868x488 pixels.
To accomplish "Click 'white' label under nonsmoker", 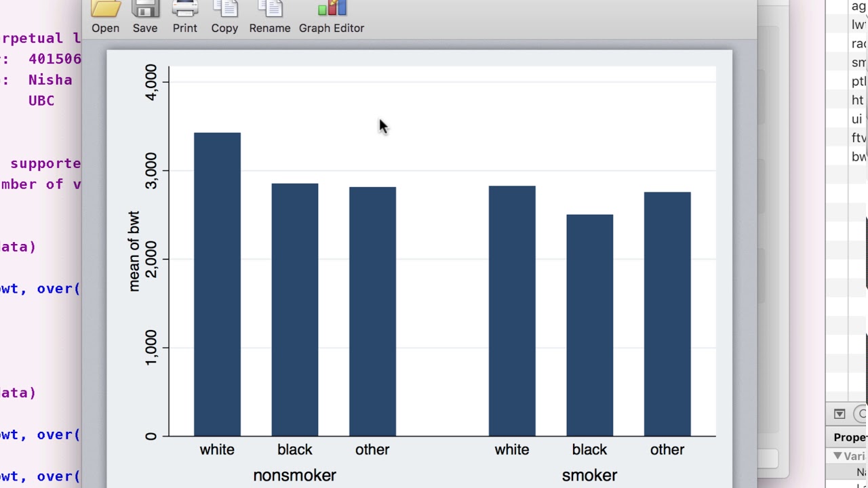I will coord(217,449).
